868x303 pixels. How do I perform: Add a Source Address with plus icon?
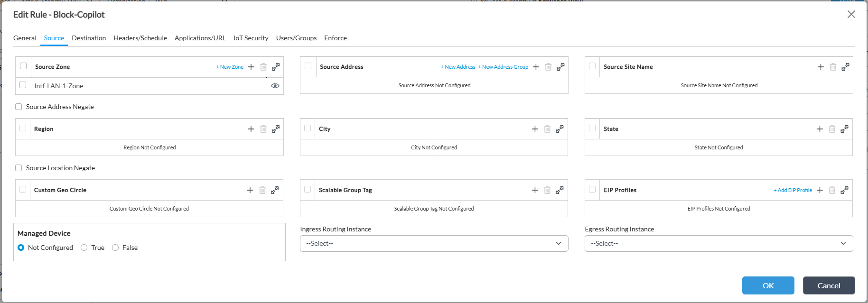(x=536, y=67)
